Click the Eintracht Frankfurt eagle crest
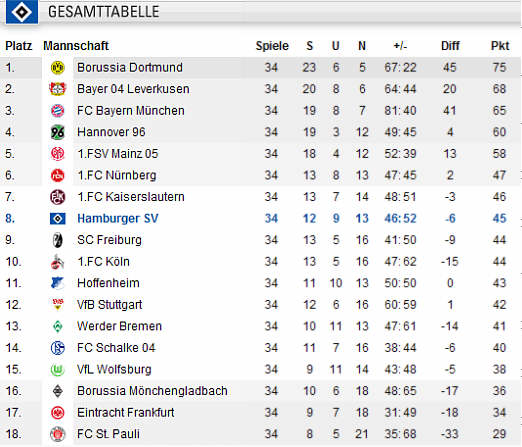This screenshot has height=447, width=522. click(x=57, y=413)
